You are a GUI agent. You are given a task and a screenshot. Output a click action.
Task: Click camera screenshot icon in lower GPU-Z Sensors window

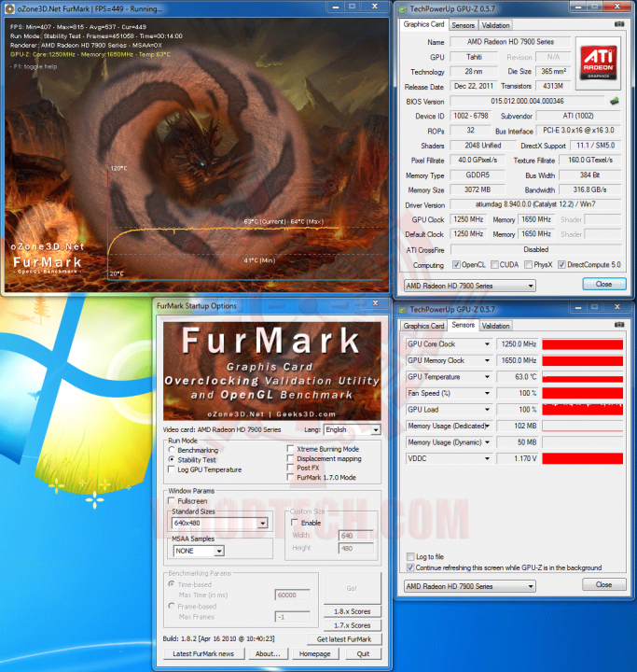(619, 325)
